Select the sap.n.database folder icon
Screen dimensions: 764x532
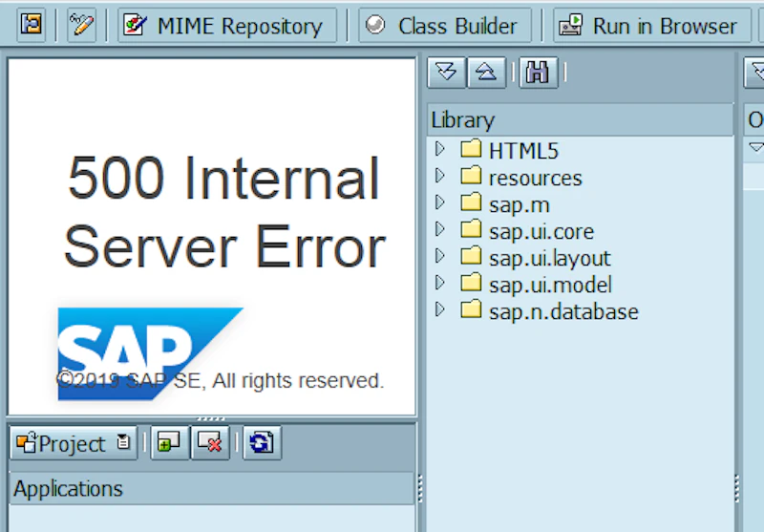[x=471, y=309]
